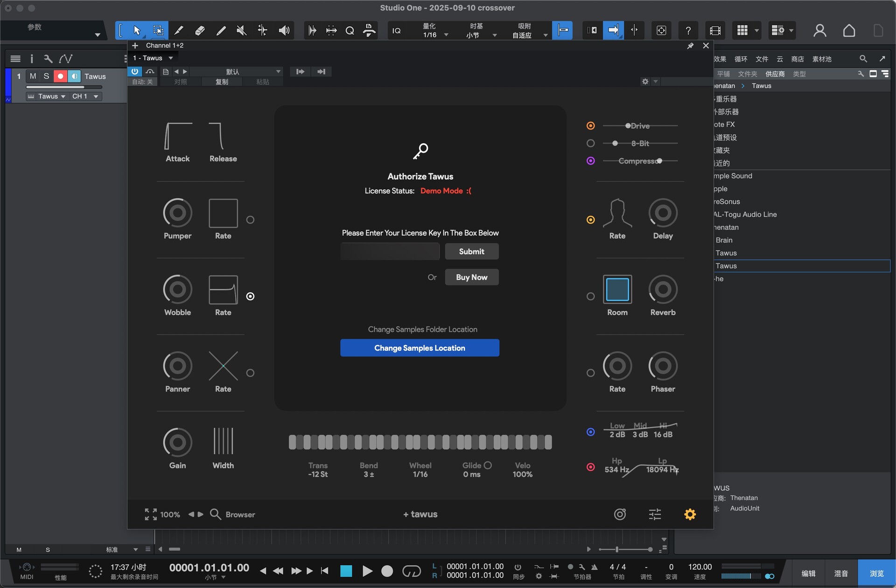Click the Stop button in transport
Screen dimensions: 896x588
point(346,571)
